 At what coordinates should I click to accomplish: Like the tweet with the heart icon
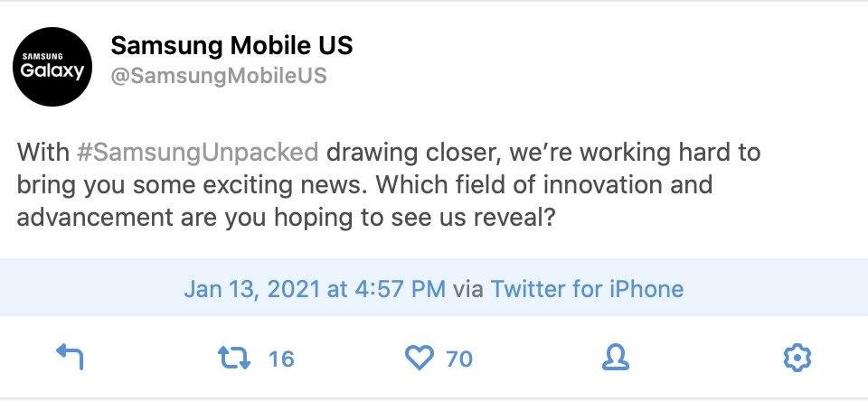419,359
